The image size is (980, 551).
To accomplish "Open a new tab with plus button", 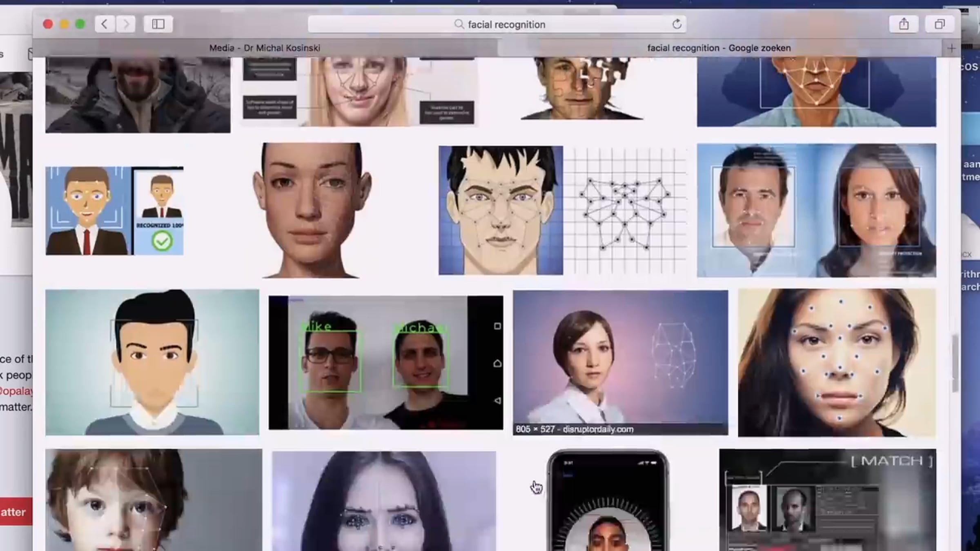I will [x=951, y=49].
